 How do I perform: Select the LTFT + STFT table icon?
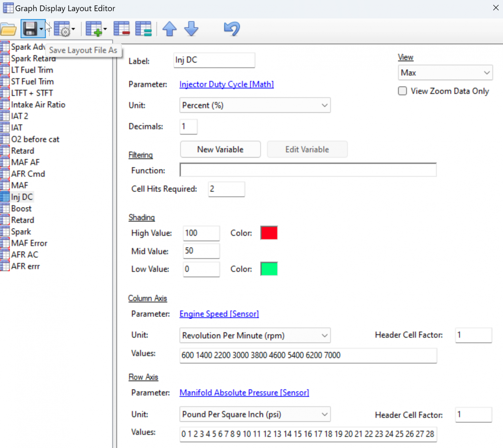point(5,93)
